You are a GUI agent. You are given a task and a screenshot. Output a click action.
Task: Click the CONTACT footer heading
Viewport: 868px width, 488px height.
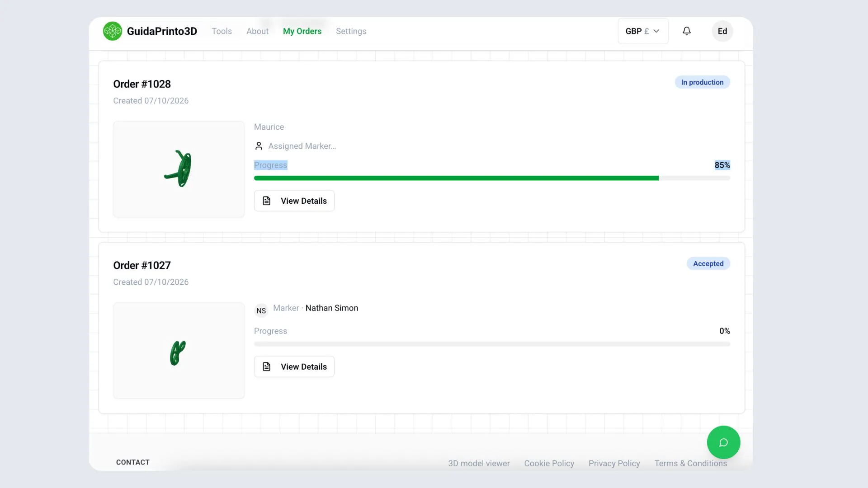[132, 462]
